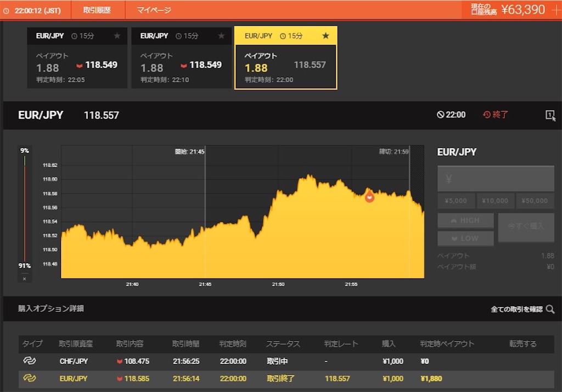Image resolution: width=562 pixels, height=392 pixels.
Task: Click the 締切: 21:59 chart marker label
Action: pyautogui.click(x=394, y=151)
